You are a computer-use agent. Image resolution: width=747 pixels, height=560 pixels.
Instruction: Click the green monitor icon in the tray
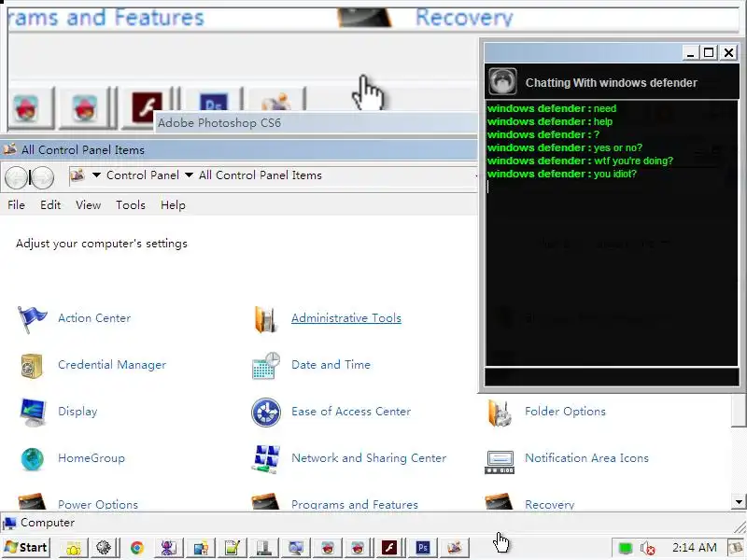click(625, 548)
